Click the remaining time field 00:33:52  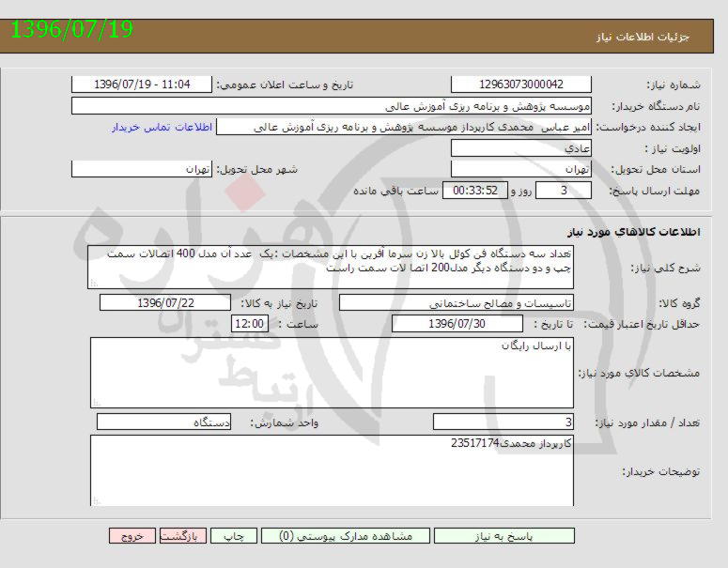(x=475, y=191)
